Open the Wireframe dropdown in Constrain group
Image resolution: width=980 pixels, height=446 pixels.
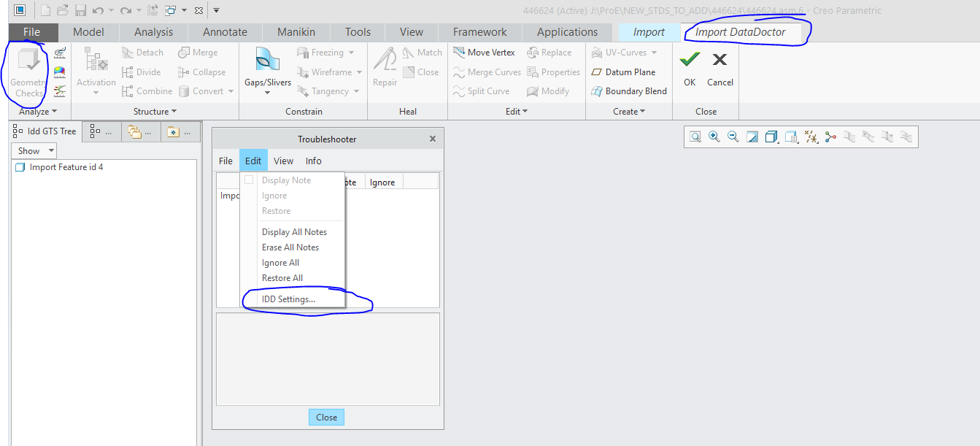pos(330,72)
